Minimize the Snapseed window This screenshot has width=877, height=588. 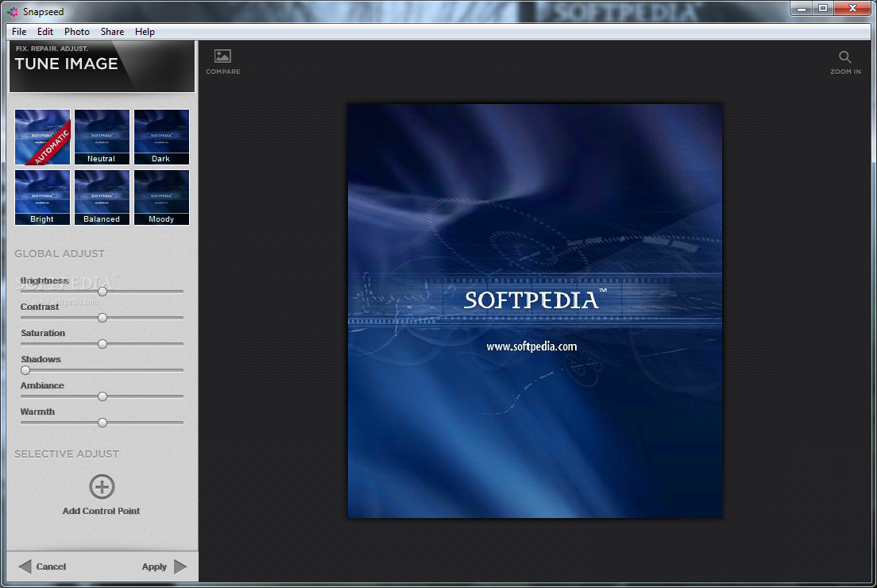coord(802,9)
